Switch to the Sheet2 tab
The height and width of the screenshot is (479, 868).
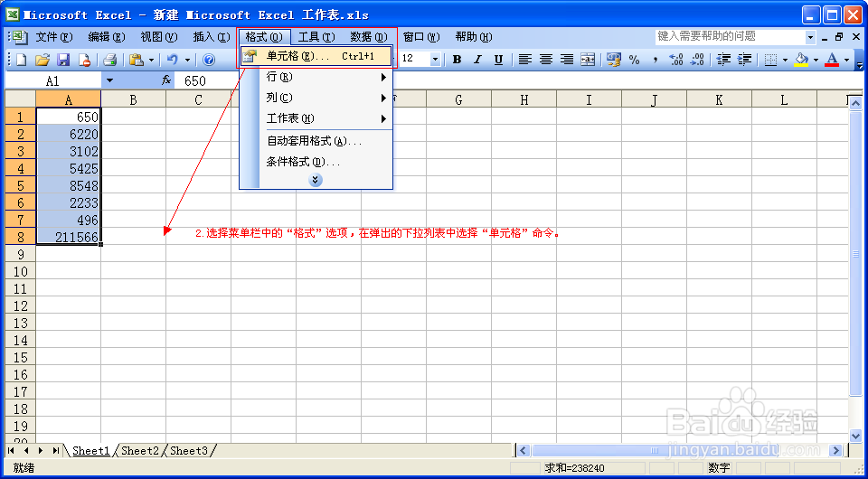[x=140, y=451]
